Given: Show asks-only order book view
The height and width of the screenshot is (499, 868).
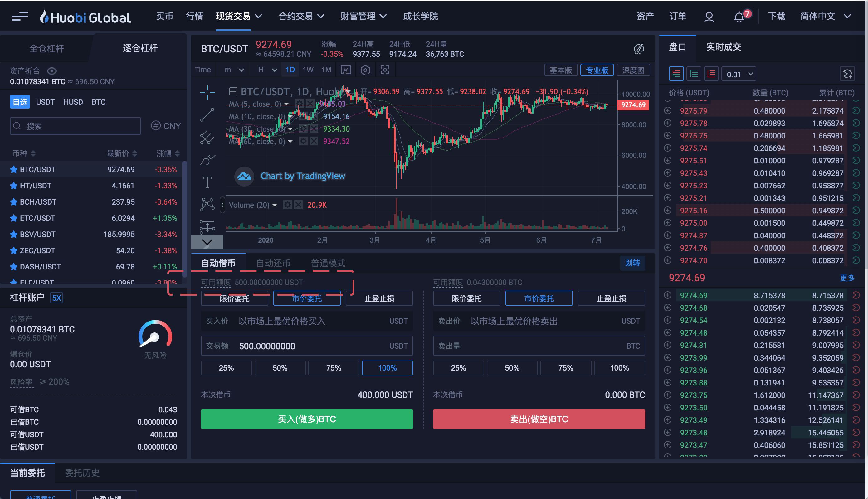Looking at the screenshot, I should coord(711,74).
